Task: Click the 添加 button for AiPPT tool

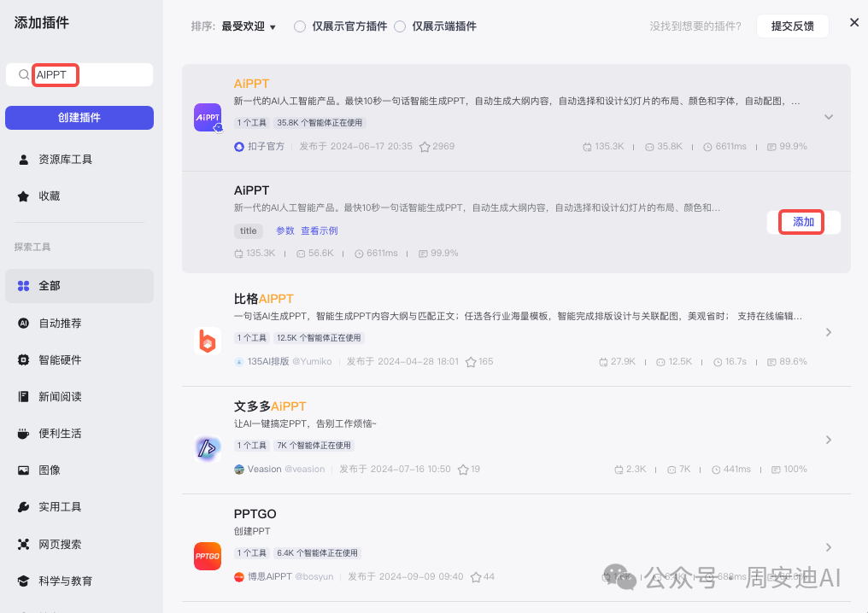Action: pos(803,222)
